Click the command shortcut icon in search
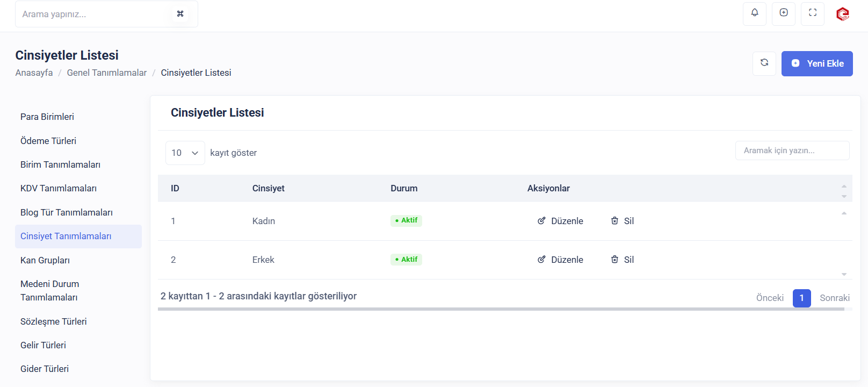868x387 pixels. [180, 14]
